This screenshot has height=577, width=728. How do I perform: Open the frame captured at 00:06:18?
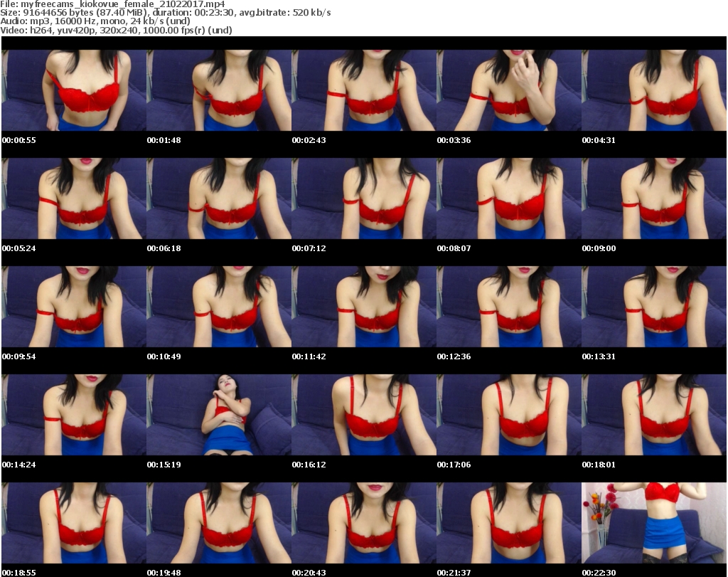coord(219,198)
